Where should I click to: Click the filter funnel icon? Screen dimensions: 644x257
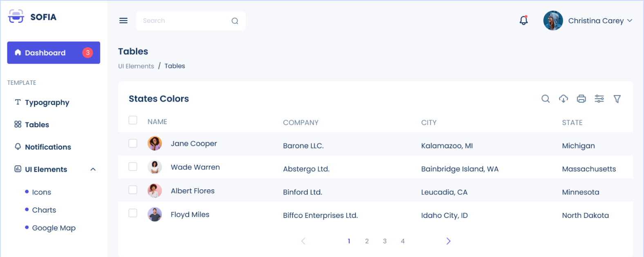(617, 99)
